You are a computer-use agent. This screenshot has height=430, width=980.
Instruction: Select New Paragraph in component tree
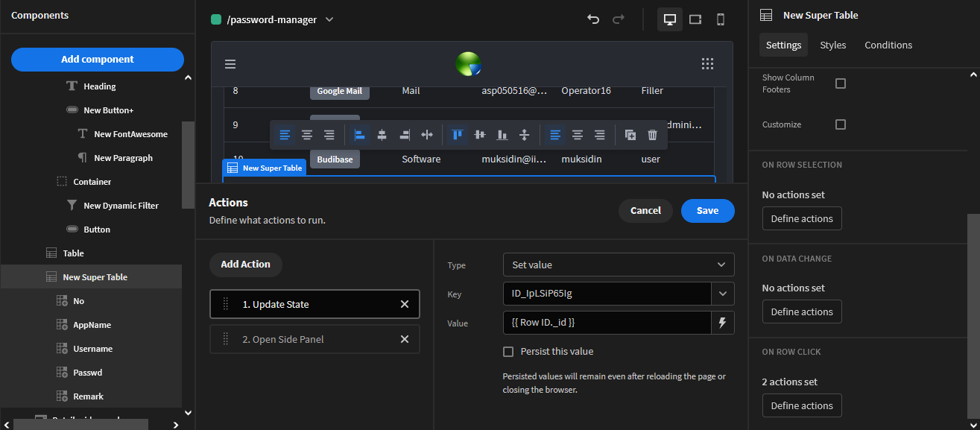123,158
